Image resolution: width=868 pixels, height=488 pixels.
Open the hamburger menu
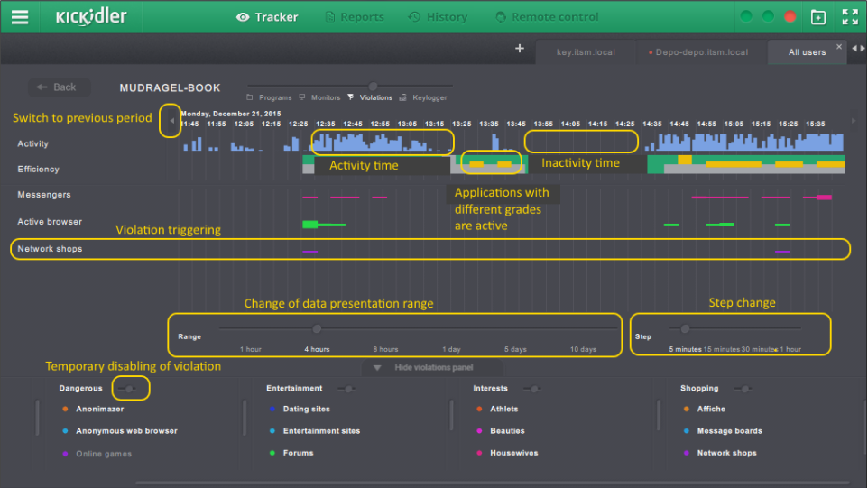point(20,17)
